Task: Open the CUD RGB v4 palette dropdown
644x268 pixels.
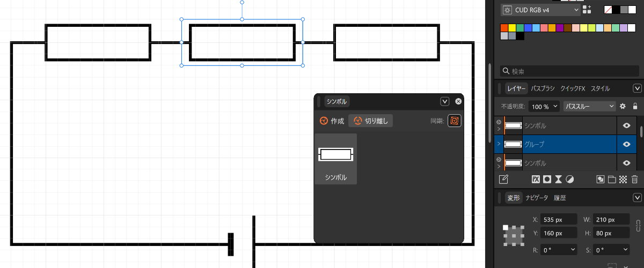Action: (540, 10)
